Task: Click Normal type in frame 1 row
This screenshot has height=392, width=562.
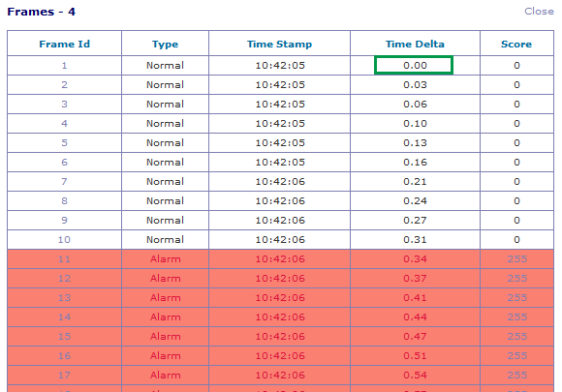Action: (x=165, y=66)
